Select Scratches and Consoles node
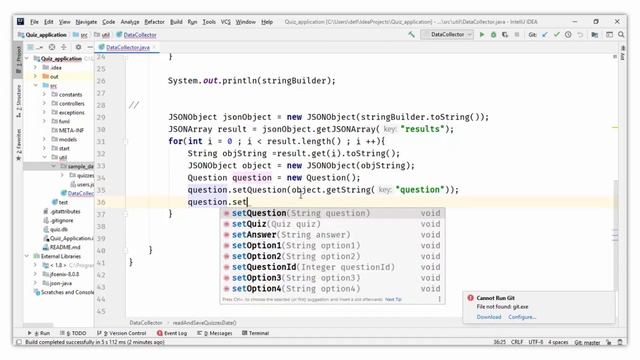The height and width of the screenshot is (360, 640). (x=63, y=292)
